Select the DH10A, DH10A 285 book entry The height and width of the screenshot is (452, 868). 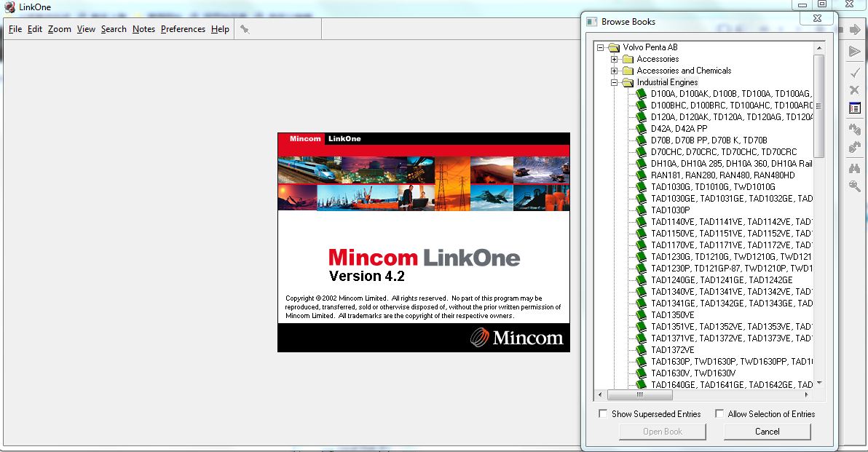pos(730,163)
